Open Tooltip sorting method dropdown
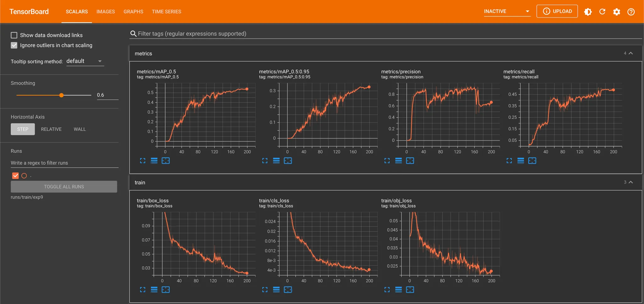 (x=85, y=61)
